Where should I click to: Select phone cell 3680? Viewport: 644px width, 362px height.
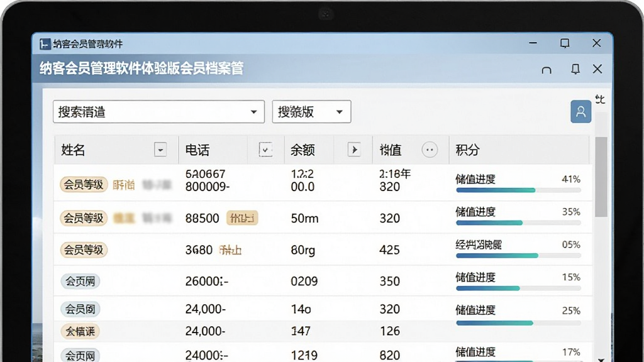coord(199,250)
